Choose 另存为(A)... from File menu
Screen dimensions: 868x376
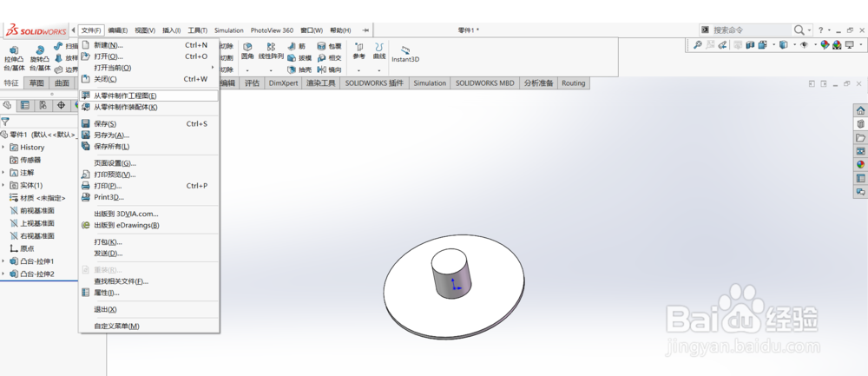[x=149, y=135]
